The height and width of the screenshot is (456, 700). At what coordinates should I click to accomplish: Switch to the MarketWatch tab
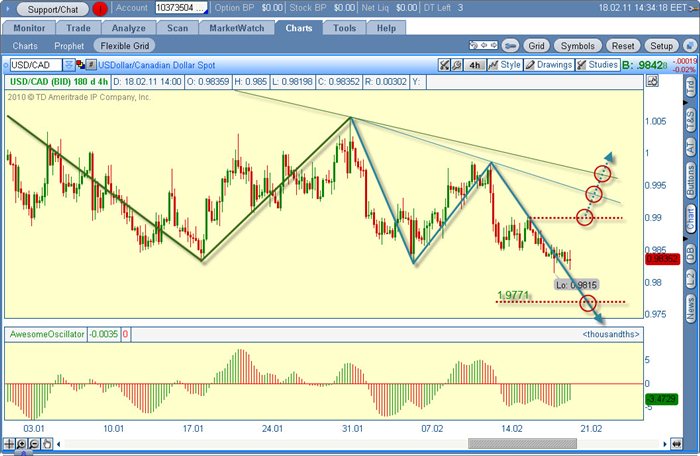[237, 28]
